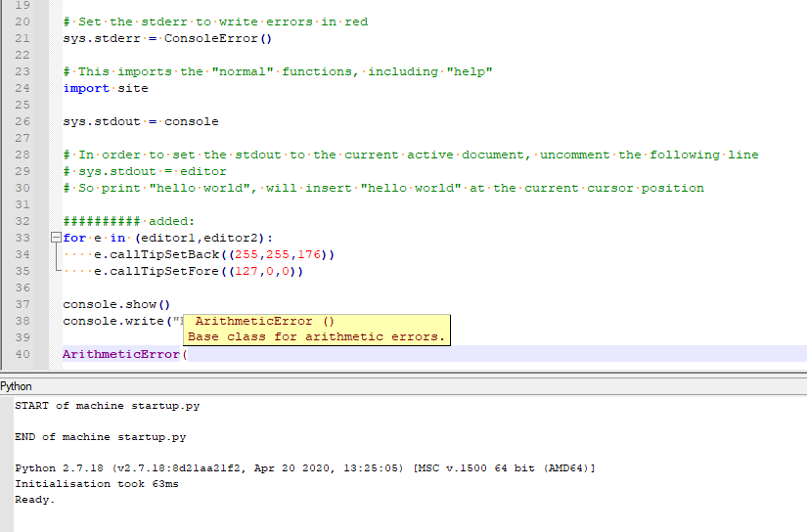
Task: Click the "########## added:" comment line
Action: [x=129, y=221]
